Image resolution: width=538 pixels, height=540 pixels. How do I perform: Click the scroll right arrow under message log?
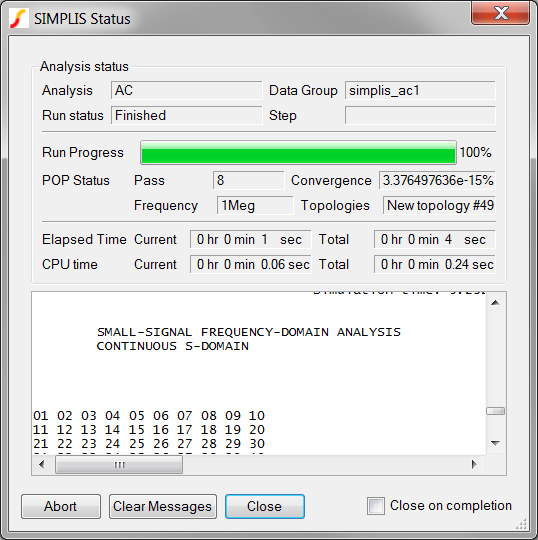474,465
